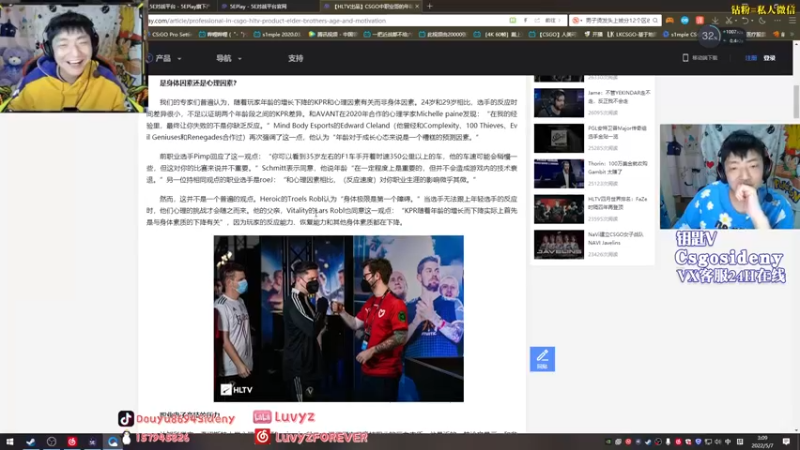Click the undo arrow toolbar icon

click(x=745, y=20)
